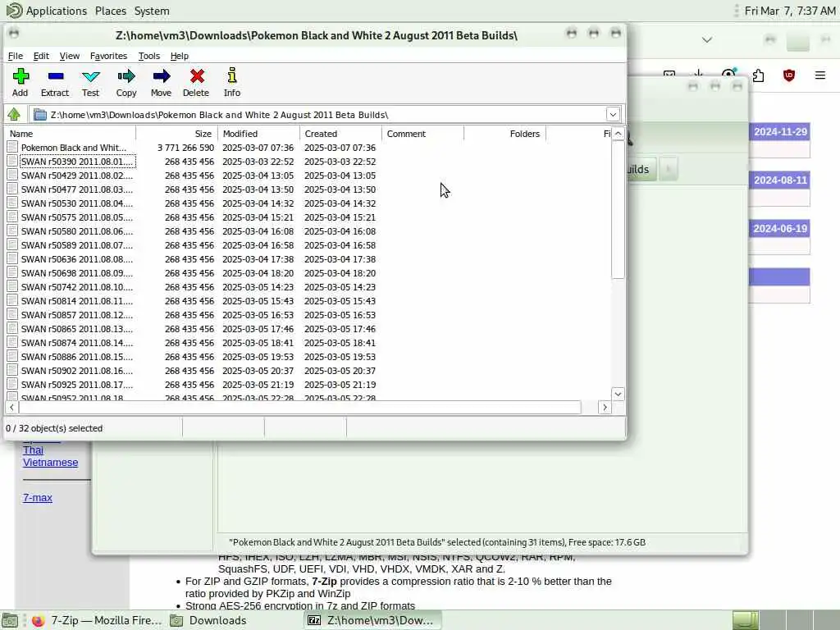
Task: Click file icon of SWAN r50429 row
Action: coord(12,176)
